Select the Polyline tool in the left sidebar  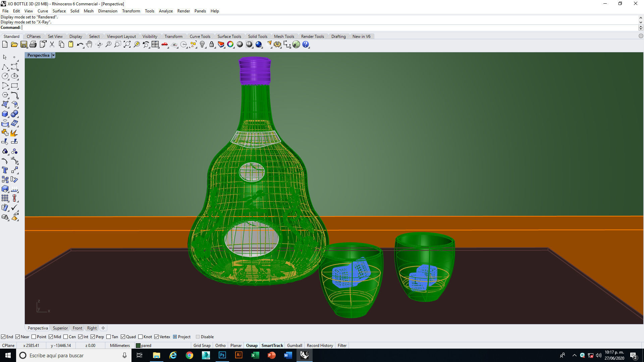point(5,67)
